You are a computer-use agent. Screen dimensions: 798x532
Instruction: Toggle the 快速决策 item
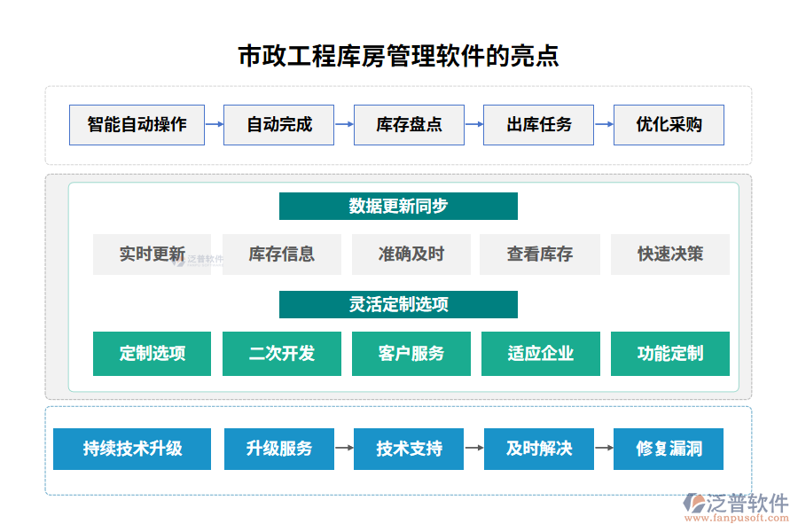(x=670, y=254)
